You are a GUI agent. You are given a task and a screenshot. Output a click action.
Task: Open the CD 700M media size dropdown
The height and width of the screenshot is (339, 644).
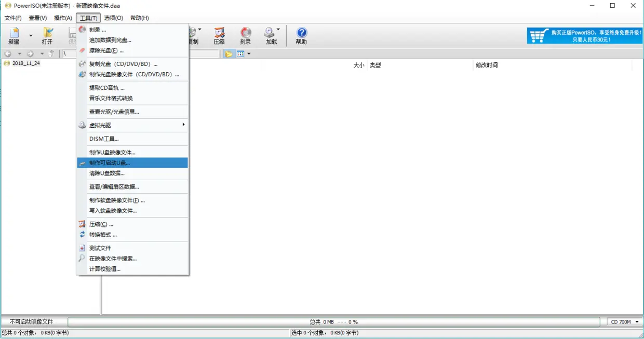(625, 322)
